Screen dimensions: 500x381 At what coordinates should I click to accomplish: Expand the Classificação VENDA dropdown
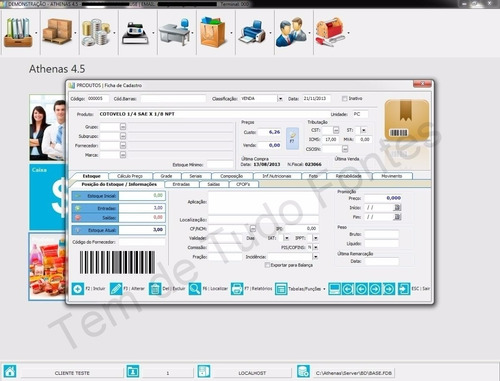[280, 99]
